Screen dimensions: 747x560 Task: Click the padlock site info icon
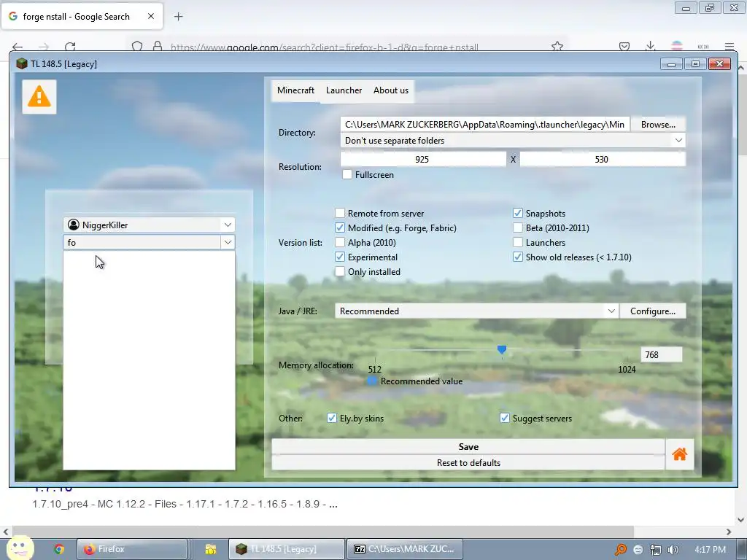point(158,47)
